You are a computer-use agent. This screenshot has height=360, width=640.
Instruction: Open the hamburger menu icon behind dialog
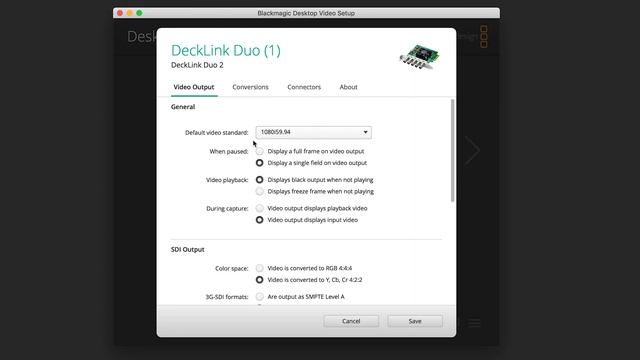[x=474, y=323]
